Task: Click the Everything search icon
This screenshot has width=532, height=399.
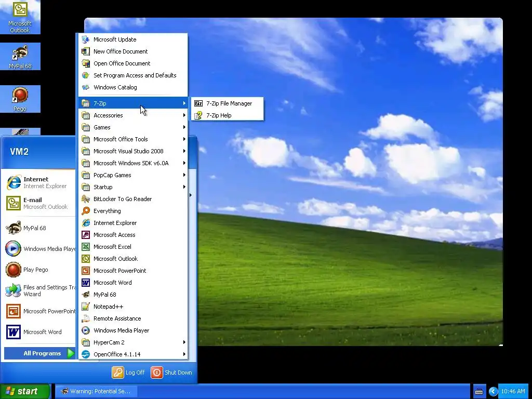Action: pyautogui.click(x=86, y=211)
